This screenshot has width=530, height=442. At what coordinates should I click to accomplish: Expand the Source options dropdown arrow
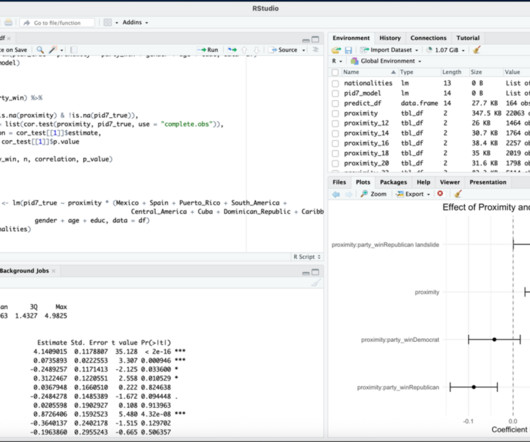point(304,50)
